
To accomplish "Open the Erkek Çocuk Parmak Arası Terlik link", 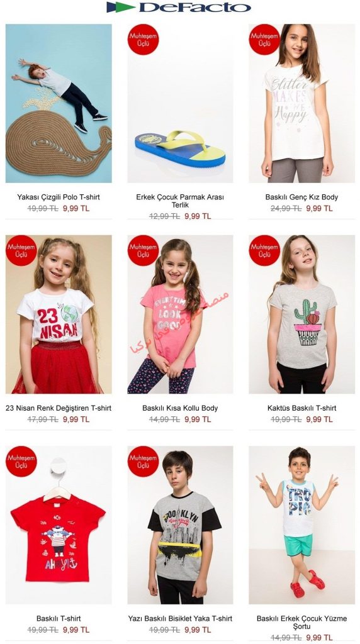I will click(180, 201).
